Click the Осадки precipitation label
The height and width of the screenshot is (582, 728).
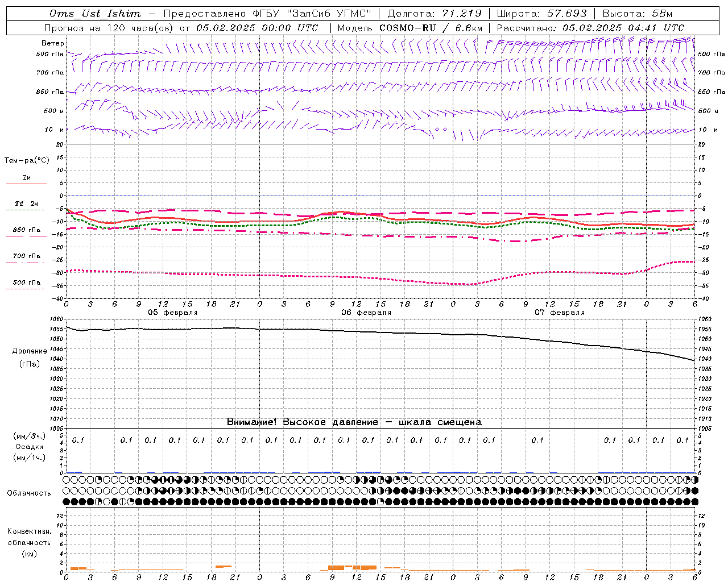tap(30, 447)
